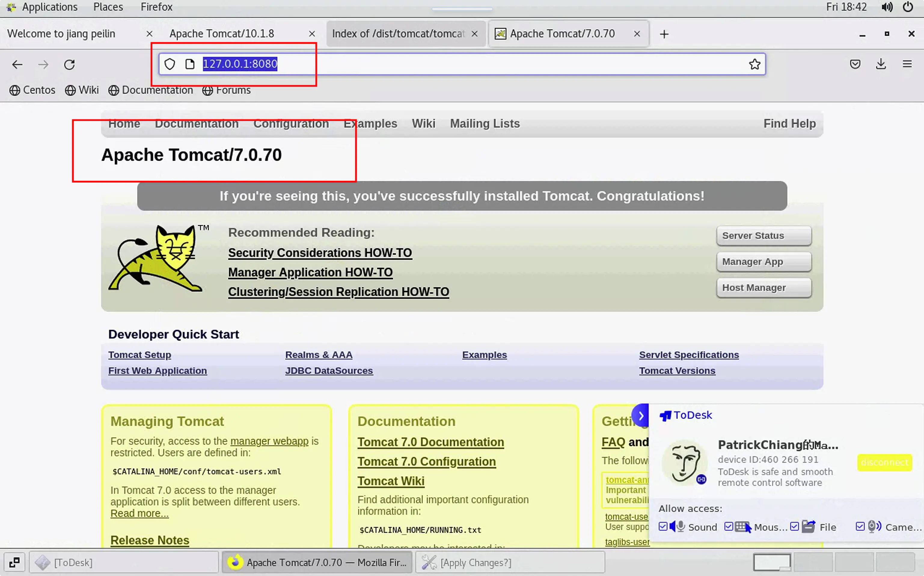Switch to the Apache Tomcat/10.1.8 tab
This screenshot has width=924, height=576.
pyautogui.click(x=222, y=34)
